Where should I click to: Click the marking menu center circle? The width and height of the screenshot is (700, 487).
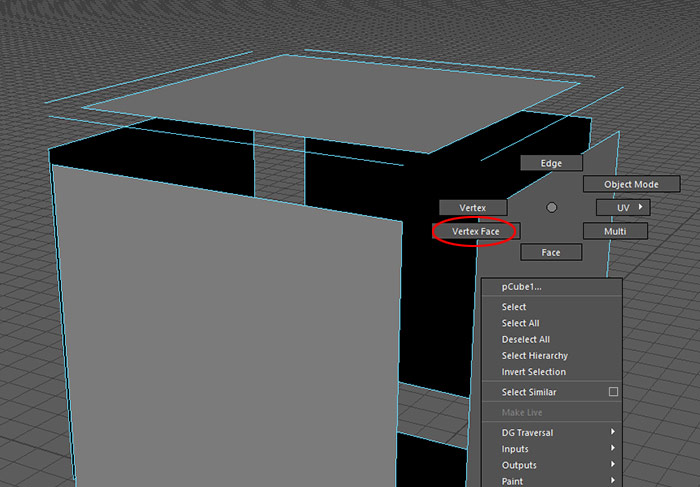coord(551,207)
